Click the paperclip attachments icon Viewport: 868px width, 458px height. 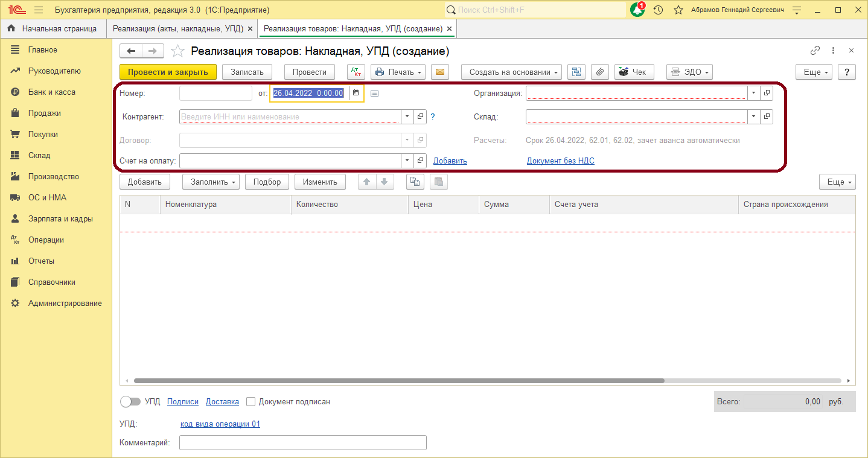(599, 72)
